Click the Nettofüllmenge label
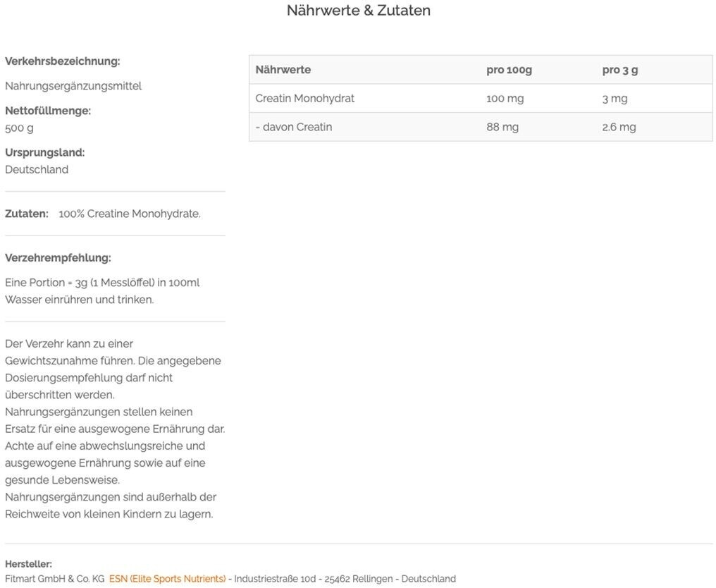 (48, 111)
